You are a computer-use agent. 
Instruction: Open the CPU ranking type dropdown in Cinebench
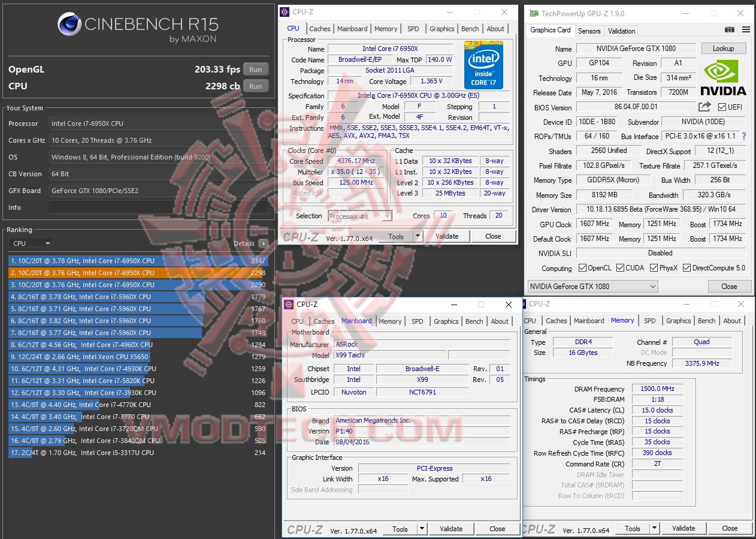pos(31,243)
